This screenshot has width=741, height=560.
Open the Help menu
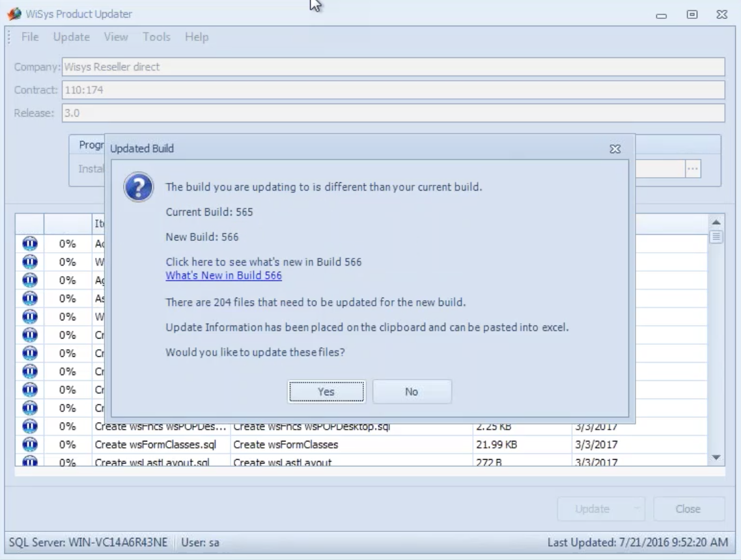pos(197,37)
